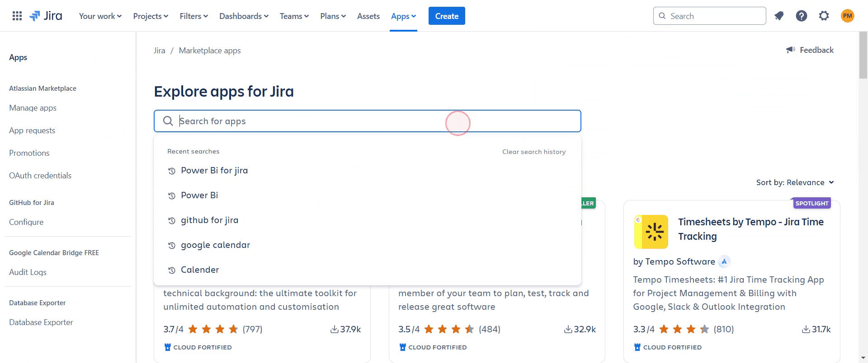Click the Feedback button
868x363 pixels.
point(810,50)
